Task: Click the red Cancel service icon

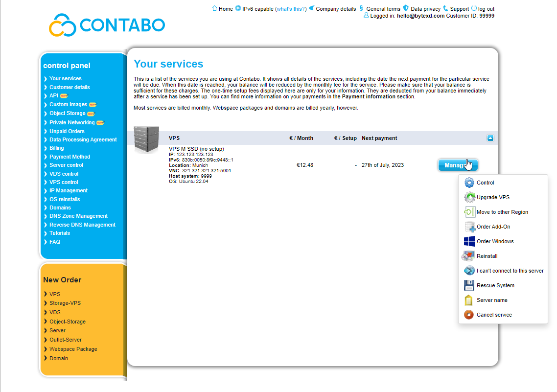Action: (x=469, y=315)
